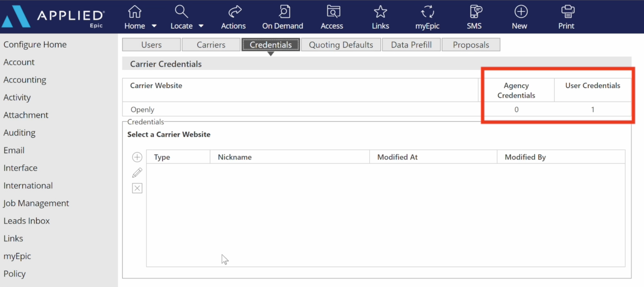
Task: Open Account in sidebar
Action: click(x=19, y=62)
